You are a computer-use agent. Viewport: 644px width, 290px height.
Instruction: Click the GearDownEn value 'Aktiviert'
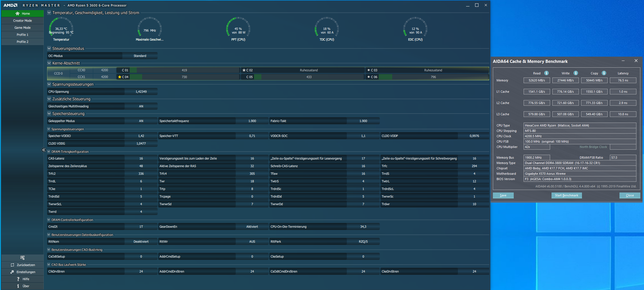click(x=252, y=227)
